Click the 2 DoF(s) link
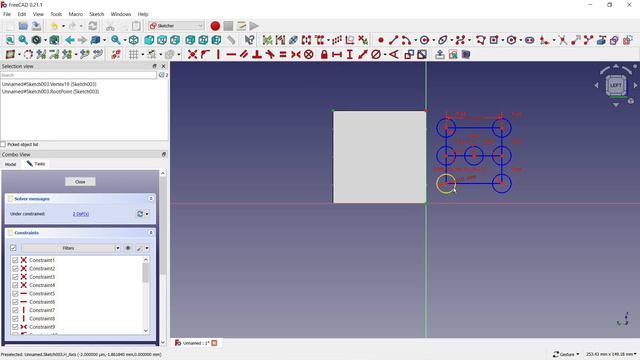640x360 pixels. 80,214
